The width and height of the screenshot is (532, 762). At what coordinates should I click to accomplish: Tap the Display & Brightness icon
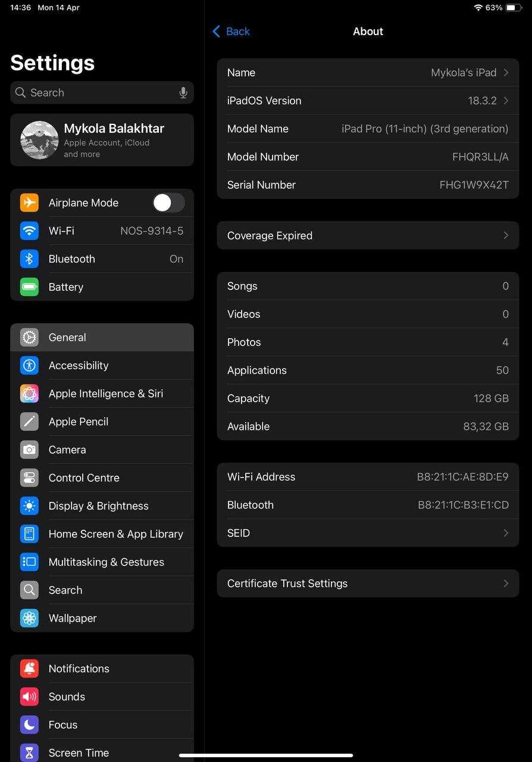click(x=29, y=505)
